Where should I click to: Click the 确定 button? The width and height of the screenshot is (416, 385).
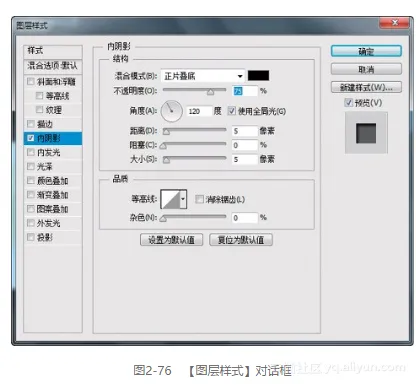(x=366, y=51)
